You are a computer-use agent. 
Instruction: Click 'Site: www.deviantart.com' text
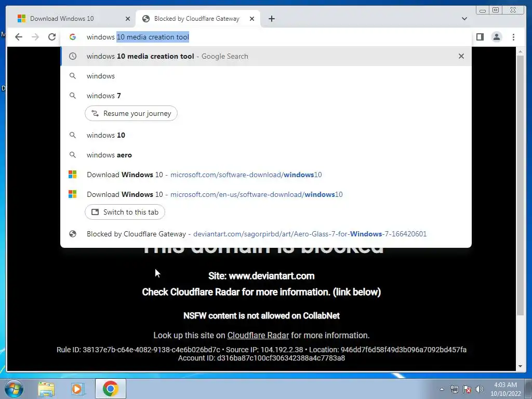pyautogui.click(x=261, y=276)
